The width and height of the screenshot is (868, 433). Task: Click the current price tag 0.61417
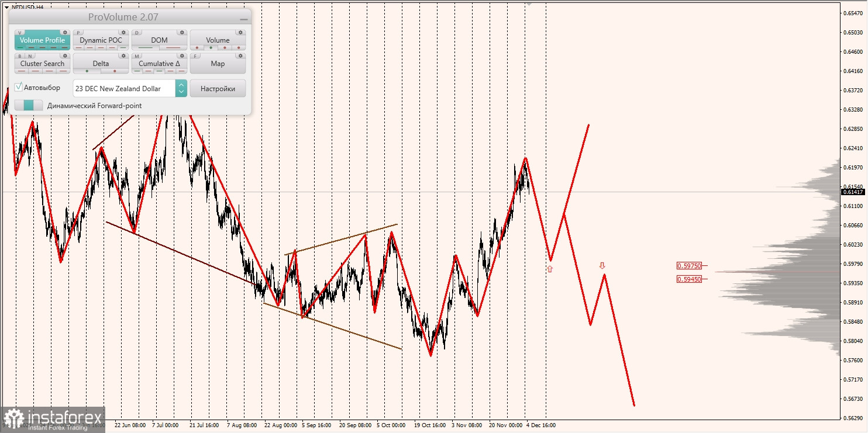pos(852,192)
